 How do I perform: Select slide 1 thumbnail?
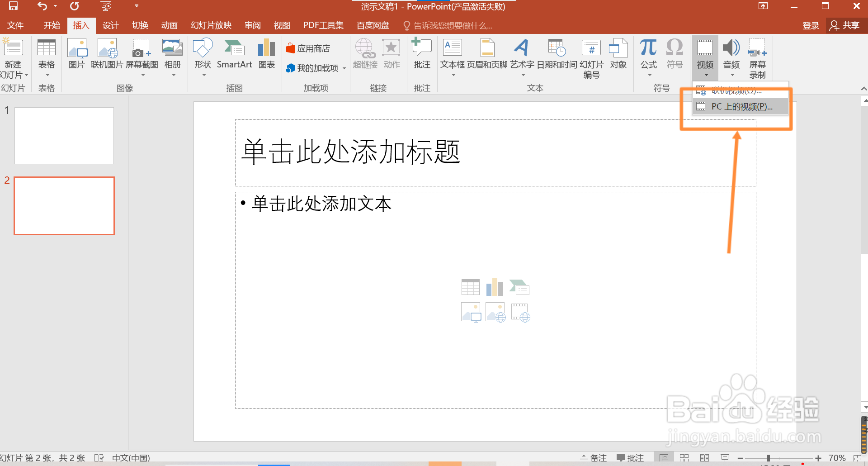[x=64, y=135]
